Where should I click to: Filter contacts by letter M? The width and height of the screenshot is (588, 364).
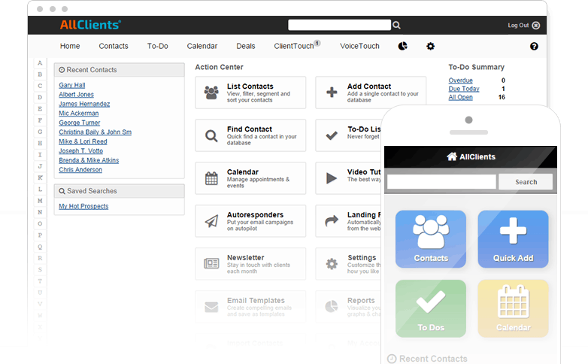pos(40,201)
